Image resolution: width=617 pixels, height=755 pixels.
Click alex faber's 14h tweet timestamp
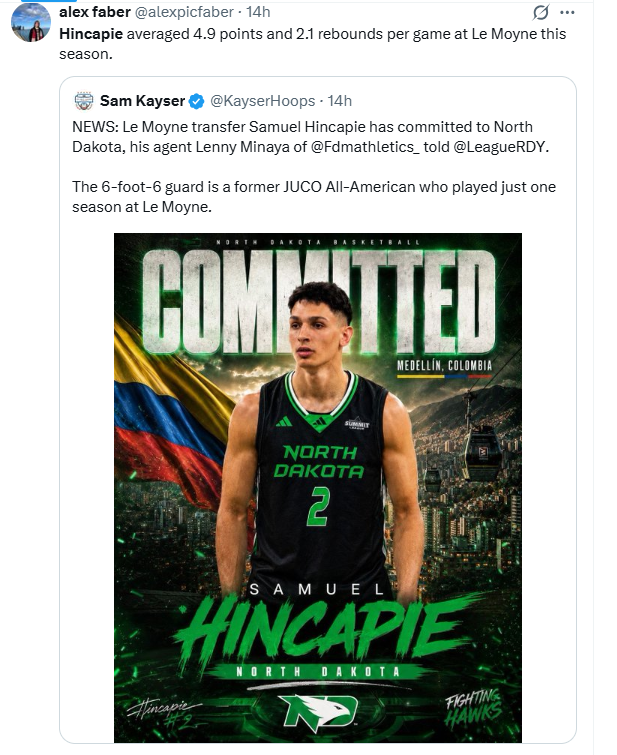pyautogui.click(x=259, y=12)
